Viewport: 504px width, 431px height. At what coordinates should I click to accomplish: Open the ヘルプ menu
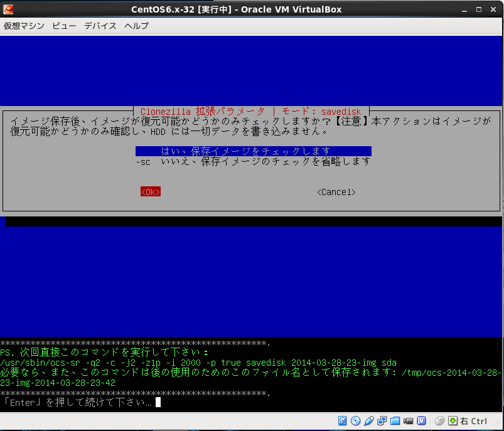[136, 26]
